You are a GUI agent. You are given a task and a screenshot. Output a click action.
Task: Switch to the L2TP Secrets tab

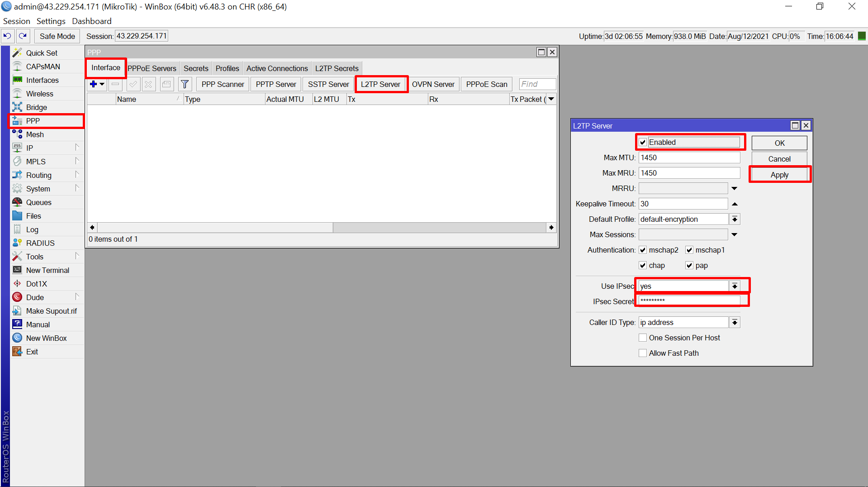click(x=337, y=68)
